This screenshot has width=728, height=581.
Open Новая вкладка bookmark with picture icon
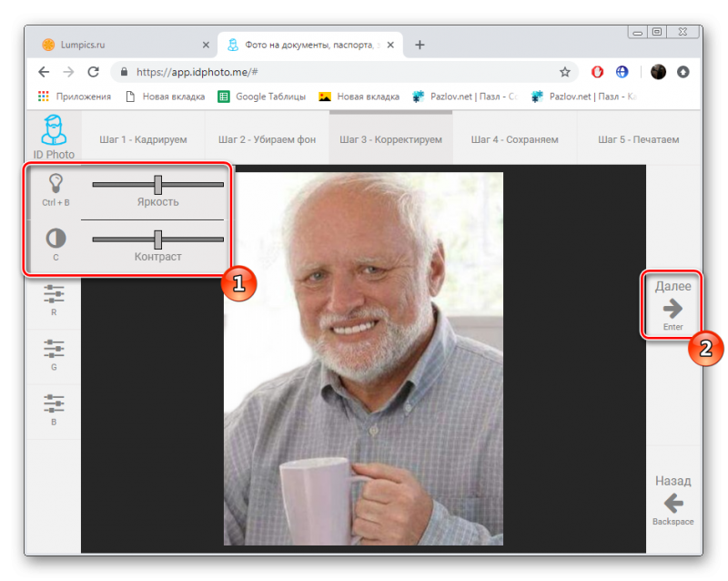pos(359,97)
